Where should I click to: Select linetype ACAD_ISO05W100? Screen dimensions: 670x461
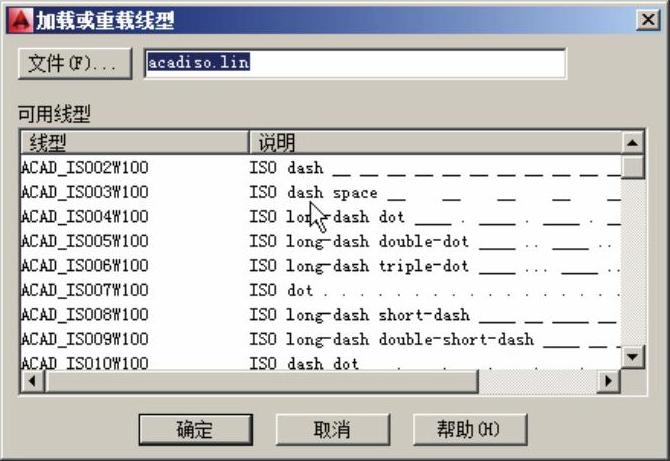point(85,241)
